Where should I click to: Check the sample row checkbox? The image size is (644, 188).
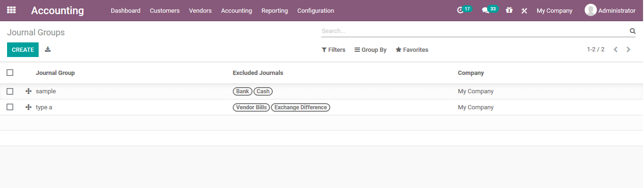click(10, 91)
